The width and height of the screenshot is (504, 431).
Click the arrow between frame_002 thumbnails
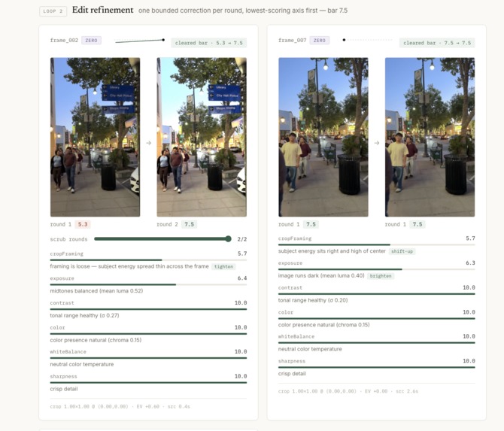click(x=148, y=143)
